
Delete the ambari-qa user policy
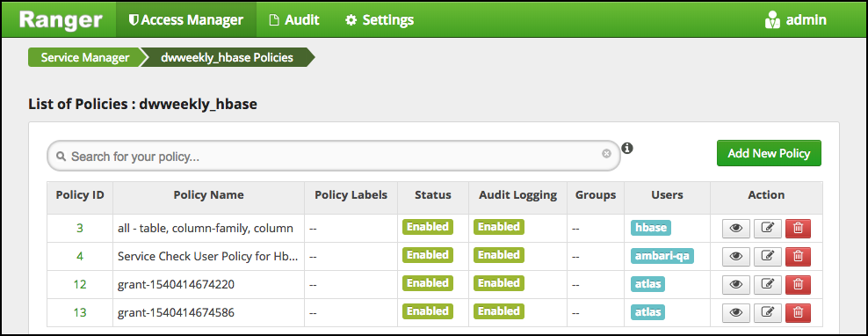[798, 256]
